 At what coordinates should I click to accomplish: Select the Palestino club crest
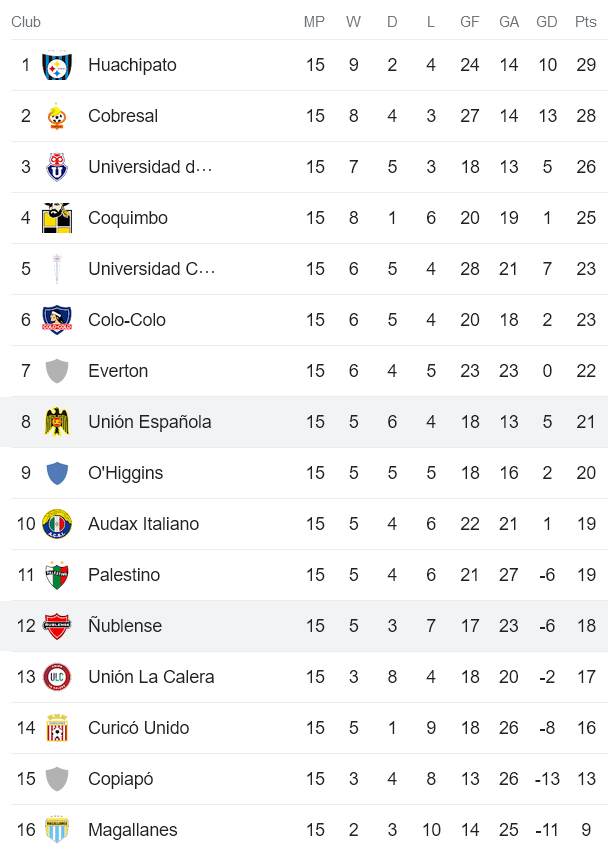[x=57, y=574]
